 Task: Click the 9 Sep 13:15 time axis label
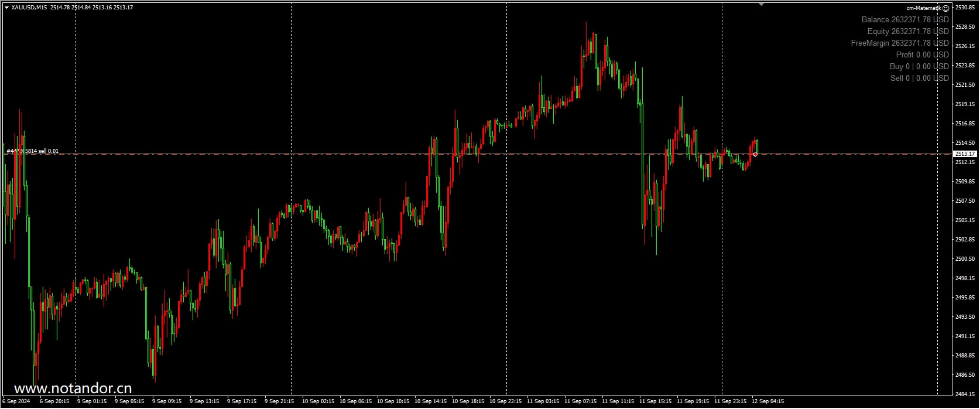[204, 401]
